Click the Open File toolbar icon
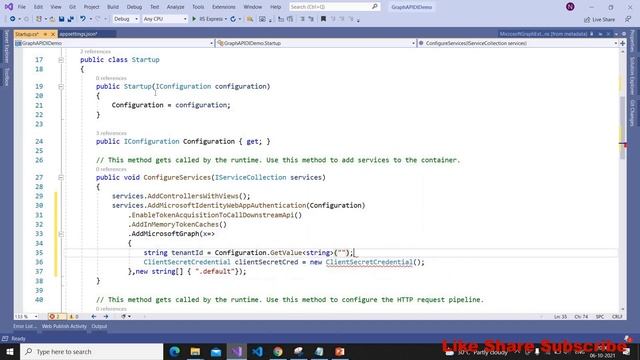The width and height of the screenshot is (640, 360). point(52,19)
